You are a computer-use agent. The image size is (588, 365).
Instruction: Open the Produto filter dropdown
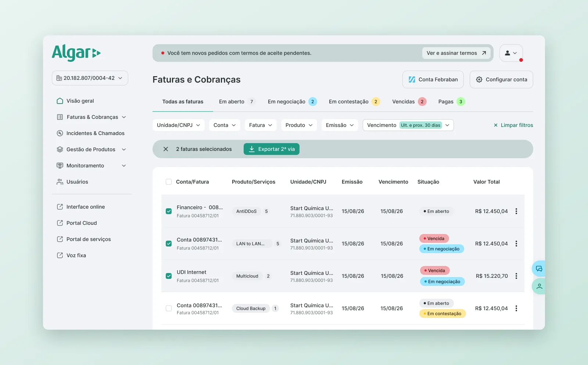coord(299,125)
